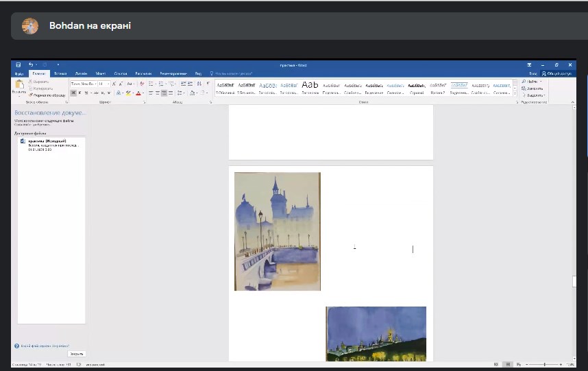
Task: Click the ribbon display options icon
Action: coord(529,65)
